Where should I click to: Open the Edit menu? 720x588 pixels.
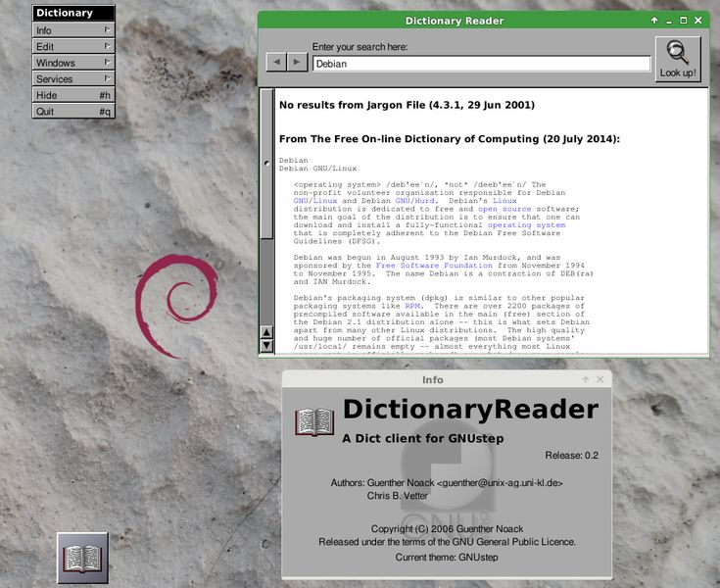73,46
